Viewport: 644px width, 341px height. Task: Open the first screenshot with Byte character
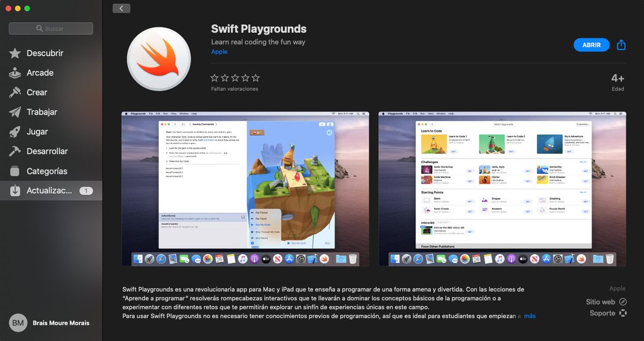(246, 189)
